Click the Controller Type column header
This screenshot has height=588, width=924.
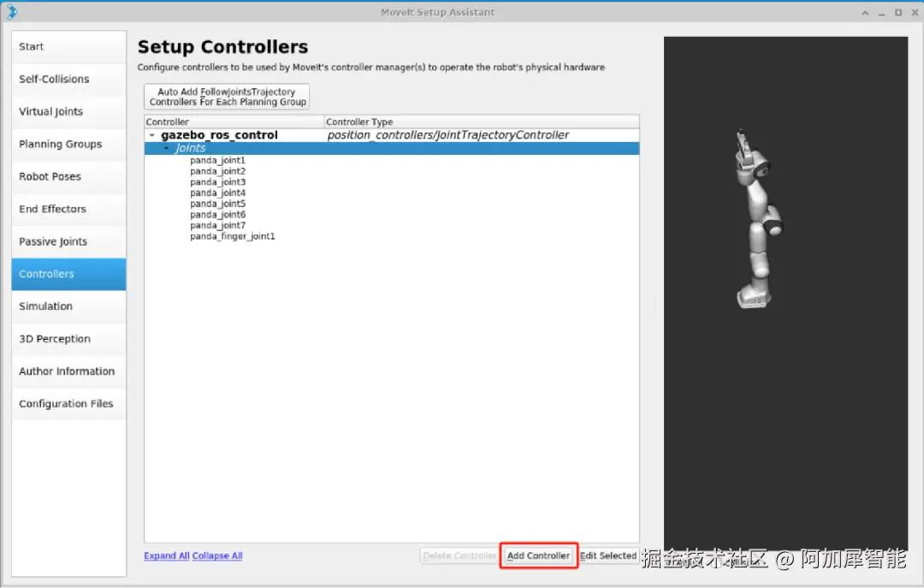(x=482, y=122)
